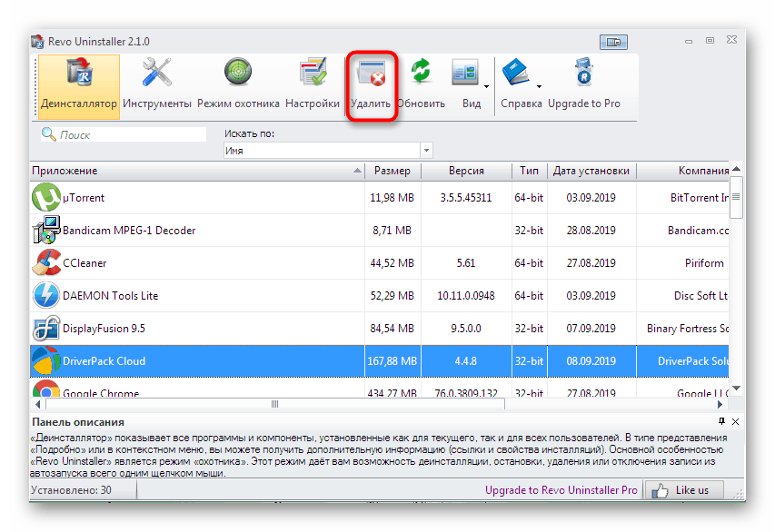775x532 pixels.
Task: Select the DisplayFusion 9.5 icon
Action: 46,329
